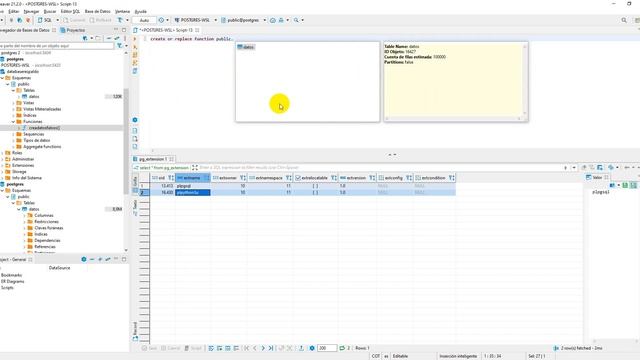Click the navigator filter funnel icon
The height and width of the screenshot is (360, 640).
coord(120,46)
